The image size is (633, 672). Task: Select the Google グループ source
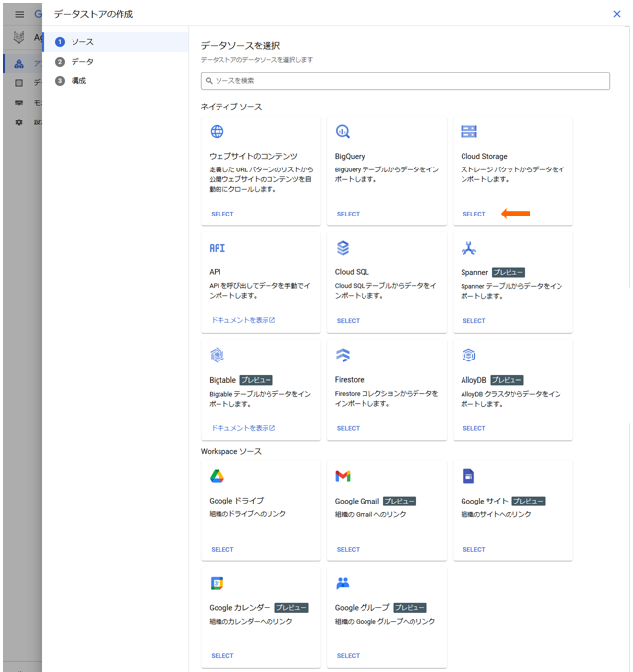pyautogui.click(x=348, y=656)
